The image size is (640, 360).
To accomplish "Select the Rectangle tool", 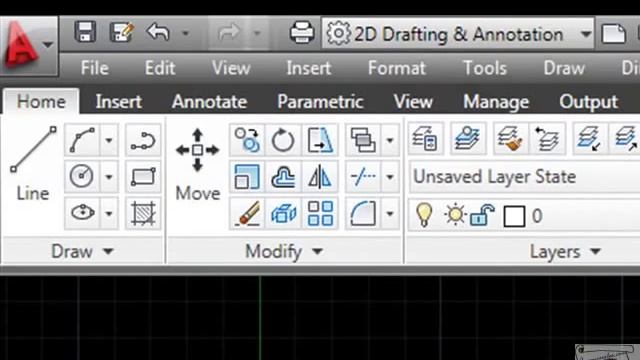I will click(143, 176).
